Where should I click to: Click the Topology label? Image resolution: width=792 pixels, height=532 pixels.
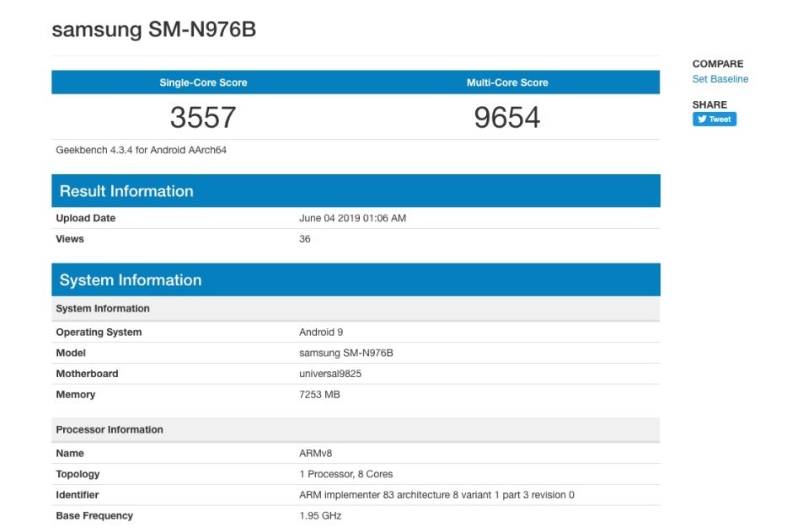coord(78,474)
